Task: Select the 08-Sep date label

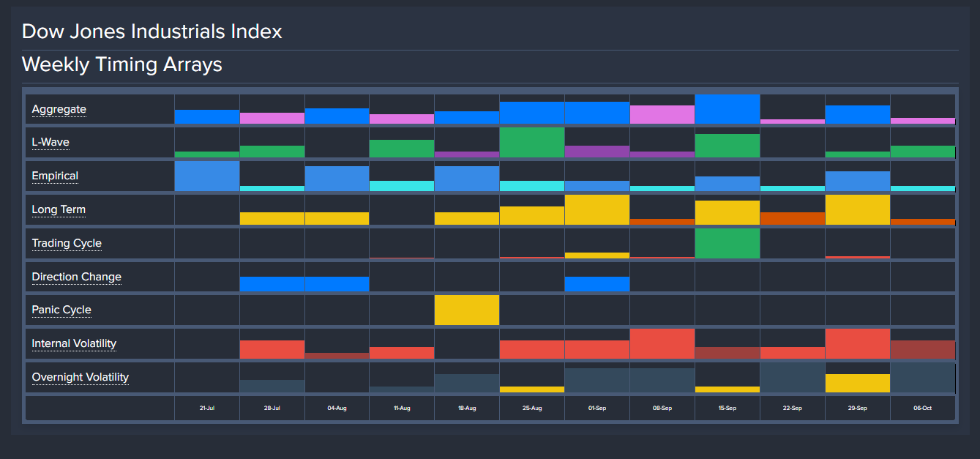Action: [662, 408]
